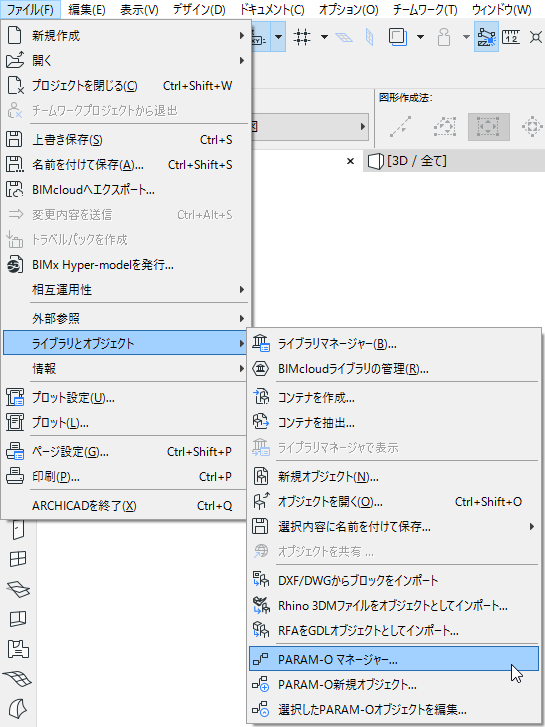Open dropdown arrow next to grid snap icon

pyautogui.click(x=324, y=37)
